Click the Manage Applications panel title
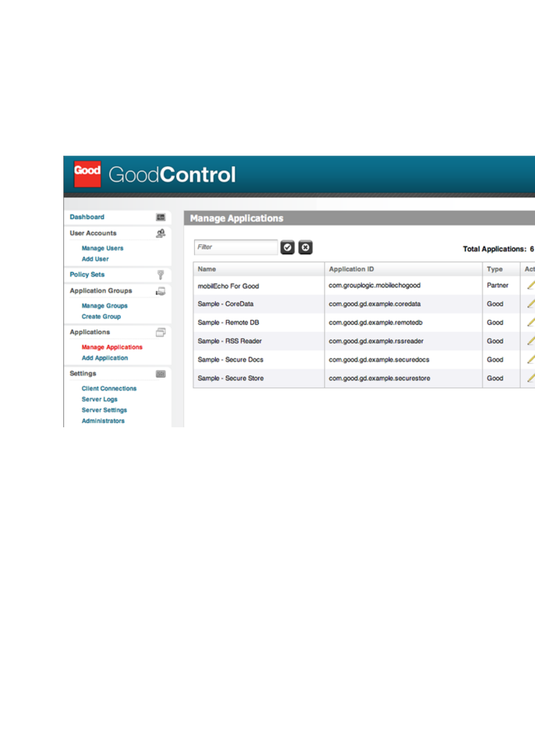 pos(237,218)
